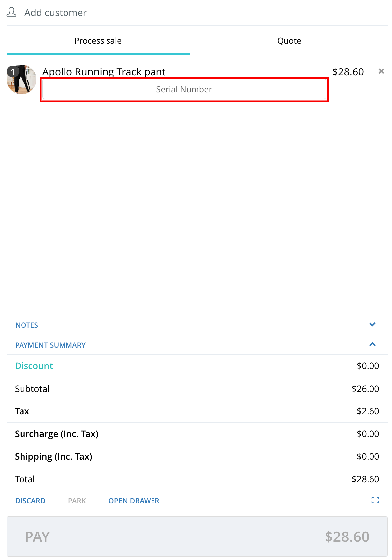The width and height of the screenshot is (392, 560).
Task: Click the PARK button
Action: pyautogui.click(x=77, y=501)
